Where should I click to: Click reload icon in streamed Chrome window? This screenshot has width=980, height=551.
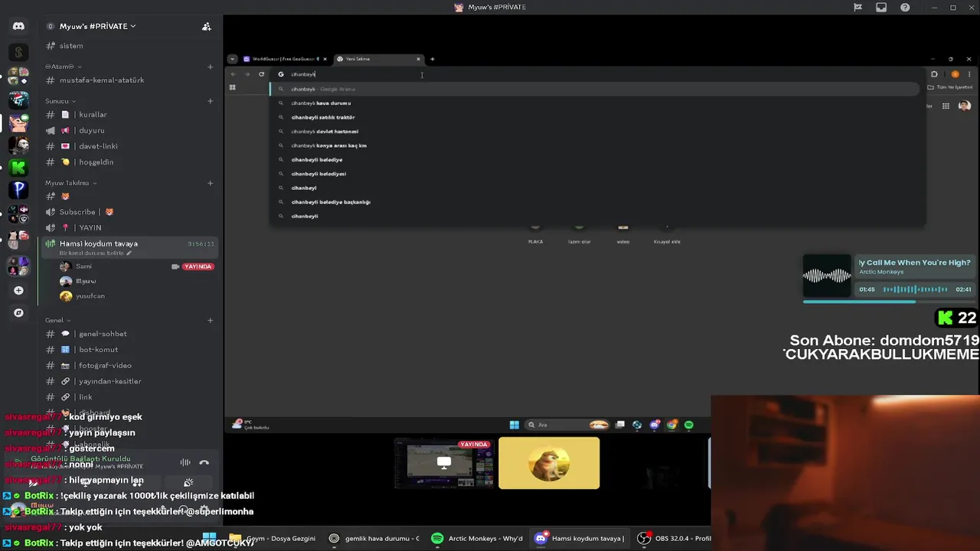pyautogui.click(x=261, y=74)
